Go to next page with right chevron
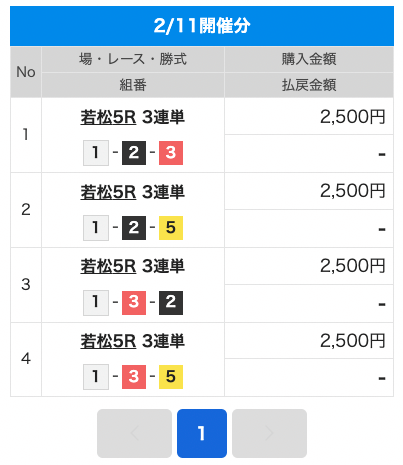 [269, 433]
